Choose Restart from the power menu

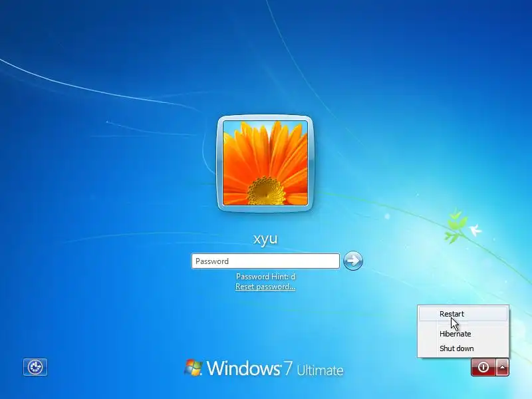(x=463, y=314)
